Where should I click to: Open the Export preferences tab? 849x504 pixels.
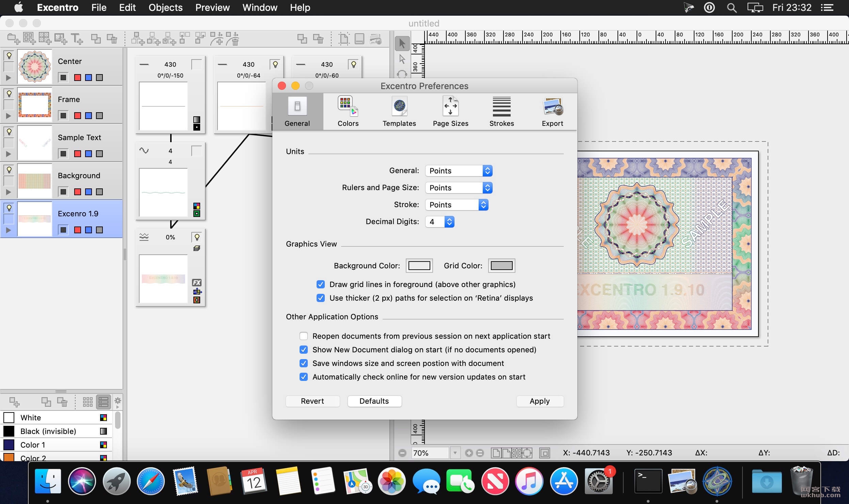pos(552,112)
